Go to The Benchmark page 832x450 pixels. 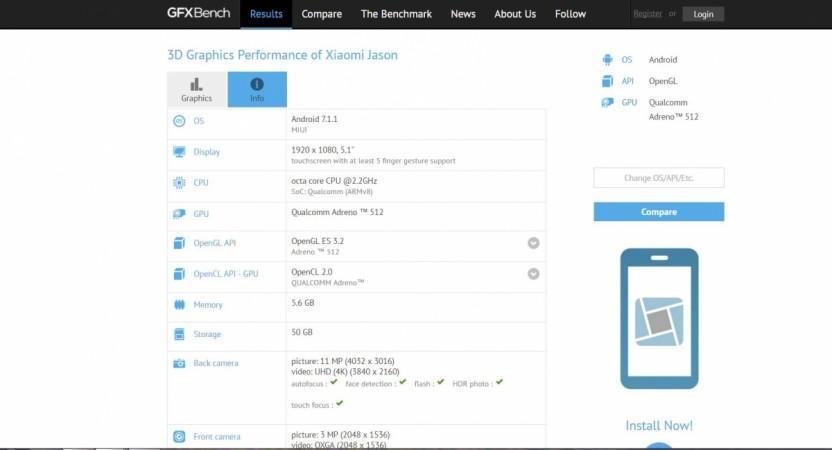point(396,14)
